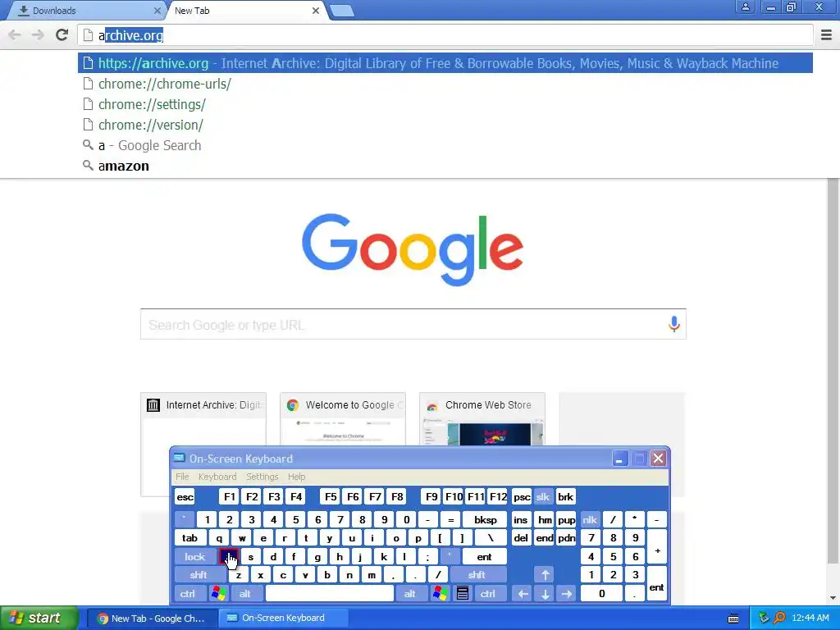Screen dimensions: 840x630
Task: Click the down arrow key
Action: [x=545, y=594]
